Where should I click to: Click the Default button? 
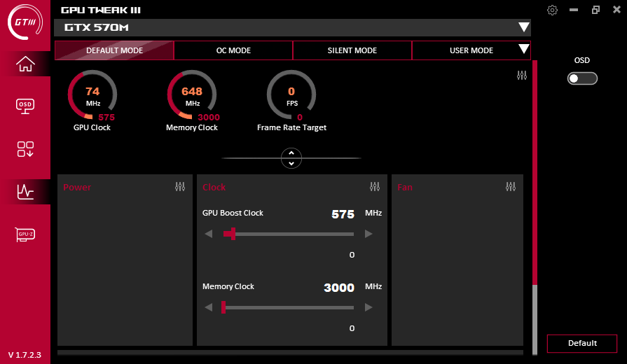click(582, 343)
